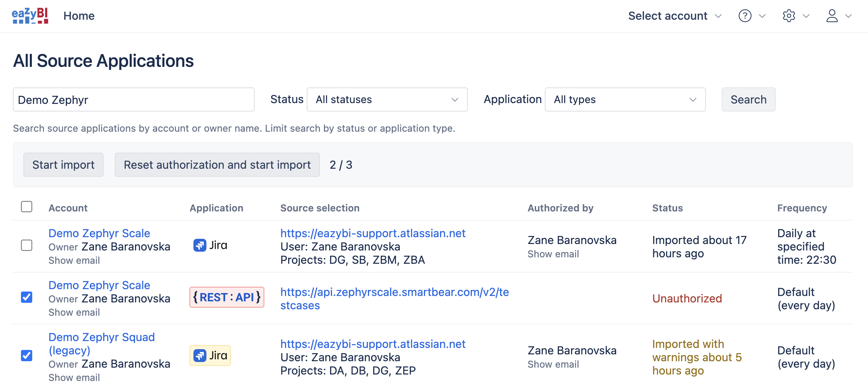Click the Frequency column header
Screen dimensions: 868x389
[x=802, y=208]
